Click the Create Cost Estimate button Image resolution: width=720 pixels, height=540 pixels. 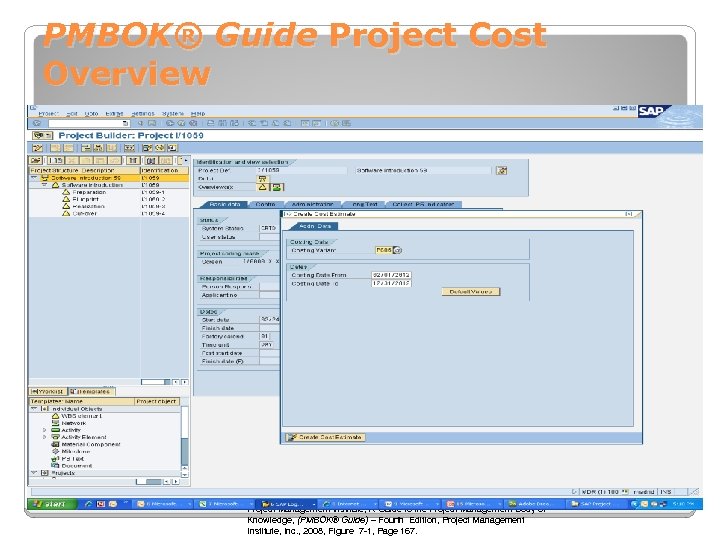click(325, 437)
